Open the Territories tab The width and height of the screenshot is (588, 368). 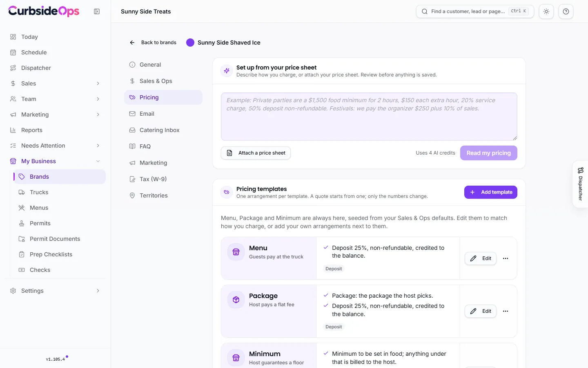163,195
